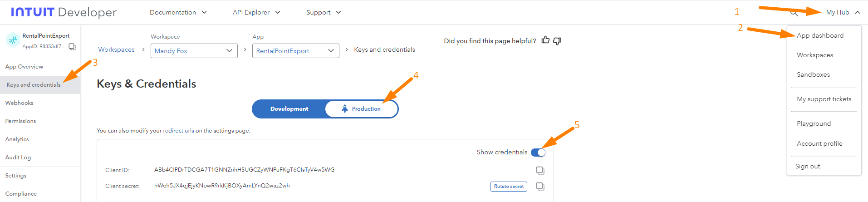Follow the redirect urls link
868x202 pixels.
pos(178,131)
